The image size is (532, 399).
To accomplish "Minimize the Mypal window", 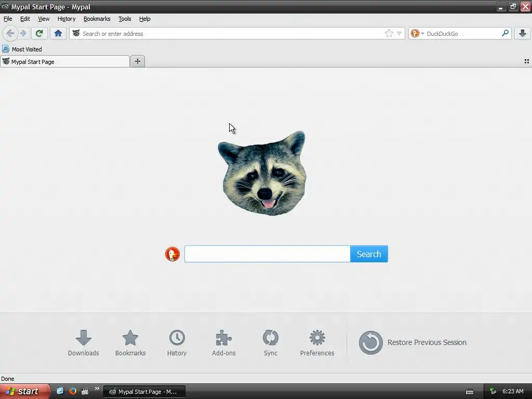I will coord(501,7).
